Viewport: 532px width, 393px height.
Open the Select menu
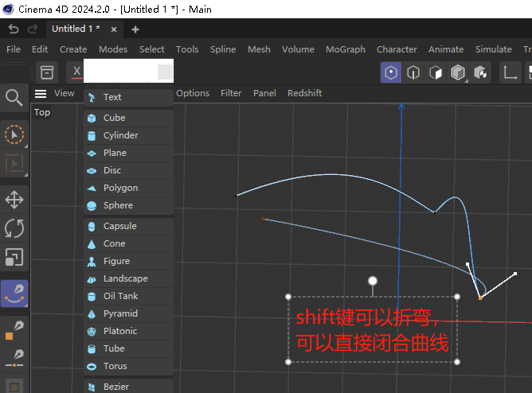(x=151, y=49)
